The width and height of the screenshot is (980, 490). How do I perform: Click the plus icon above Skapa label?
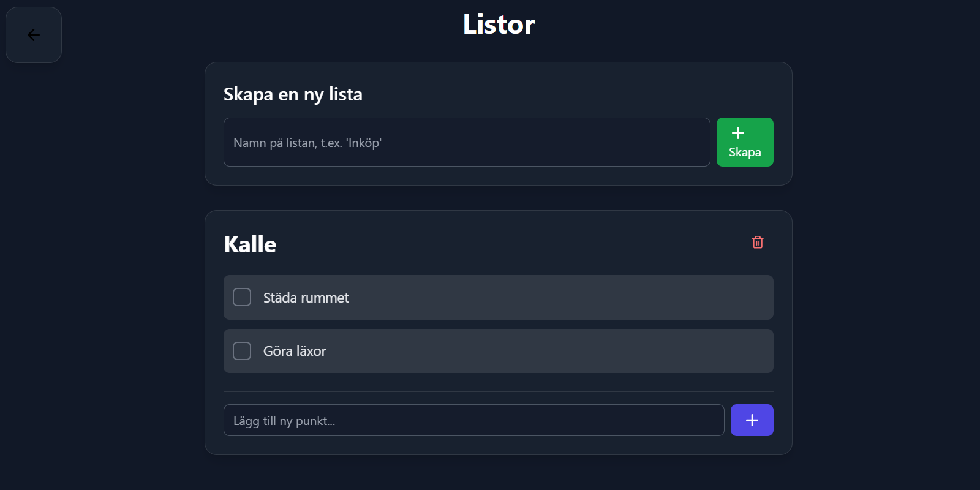[738, 133]
